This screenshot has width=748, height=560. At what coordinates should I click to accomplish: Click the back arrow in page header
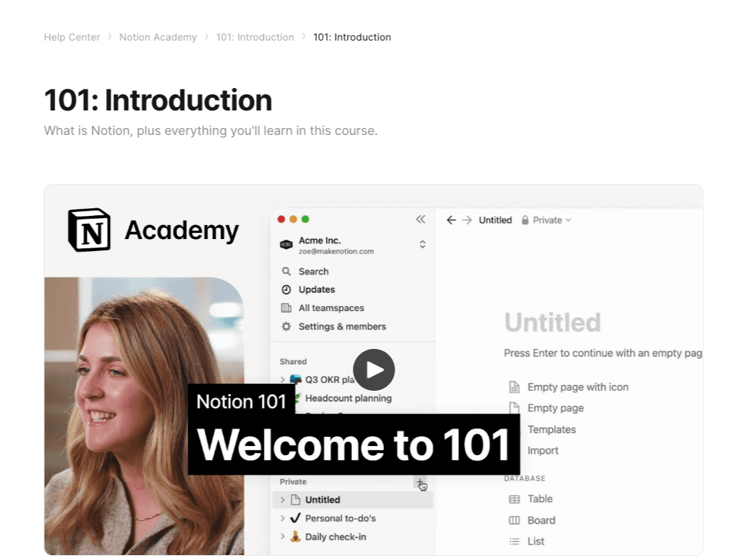[x=451, y=220]
